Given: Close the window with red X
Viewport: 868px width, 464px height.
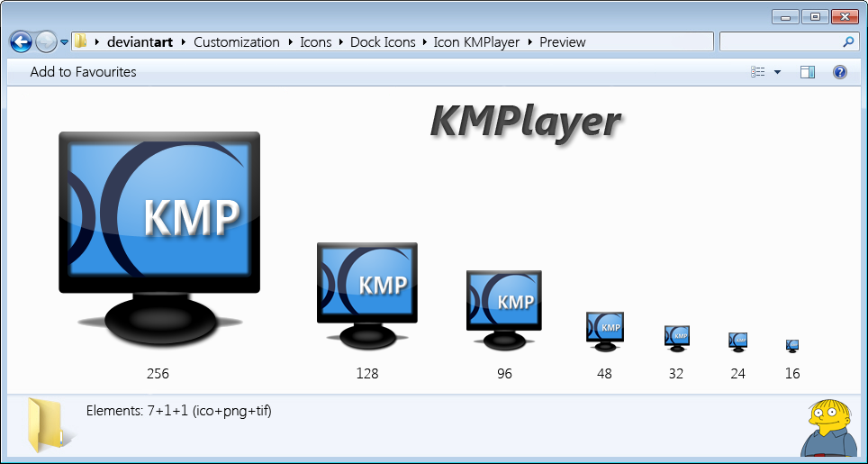Looking at the screenshot, I should point(845,17).
